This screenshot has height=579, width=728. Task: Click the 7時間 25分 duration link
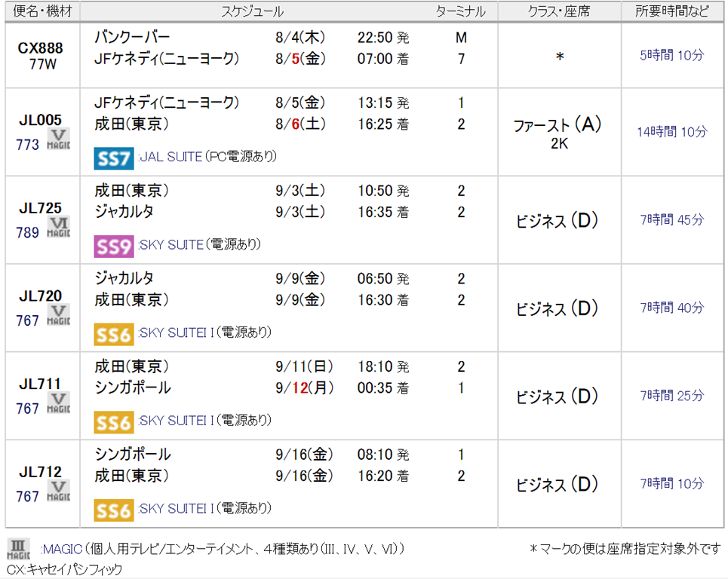[672, 395]
